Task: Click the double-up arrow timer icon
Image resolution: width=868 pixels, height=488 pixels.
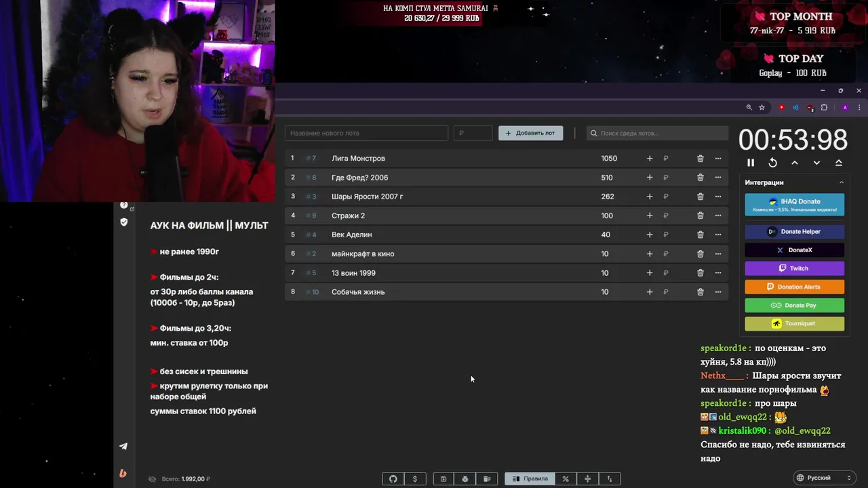Action: (x=839, y=163)
